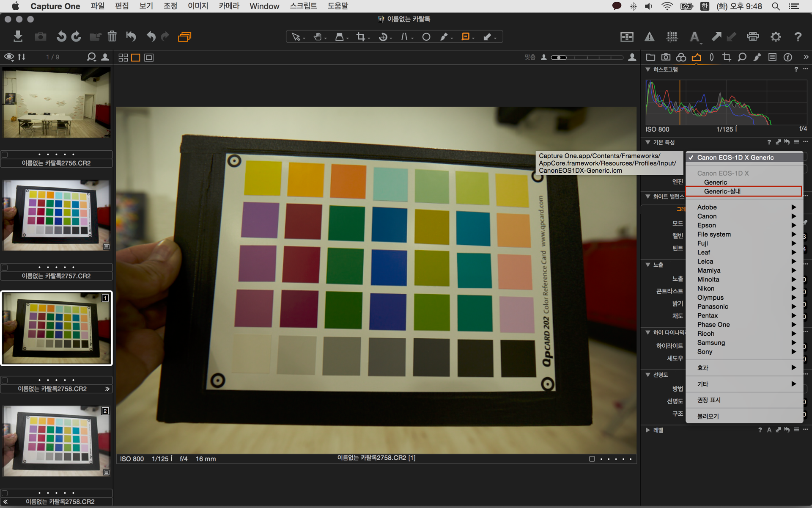Click 불러오기 at menu bottom

point(708,416)
